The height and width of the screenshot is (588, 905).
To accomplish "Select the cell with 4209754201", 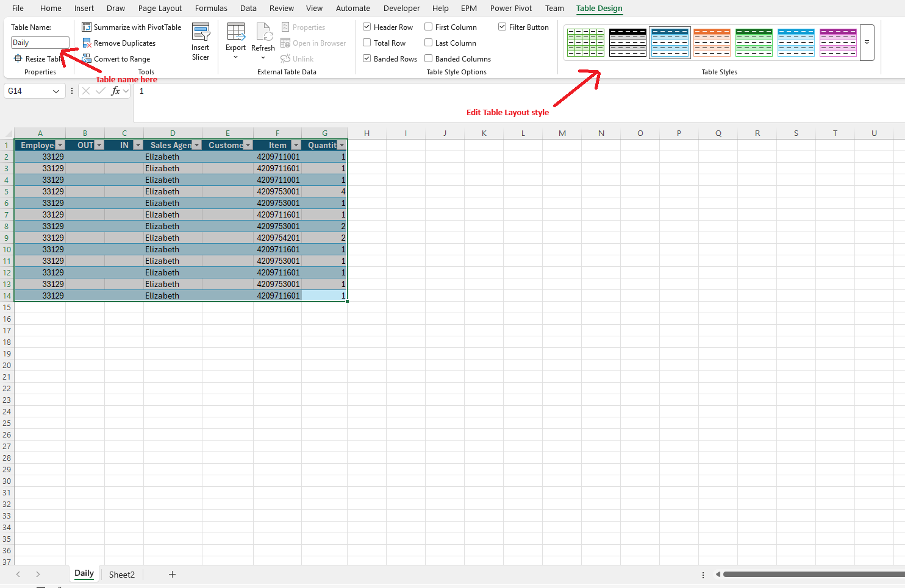I will click(277, 238).
